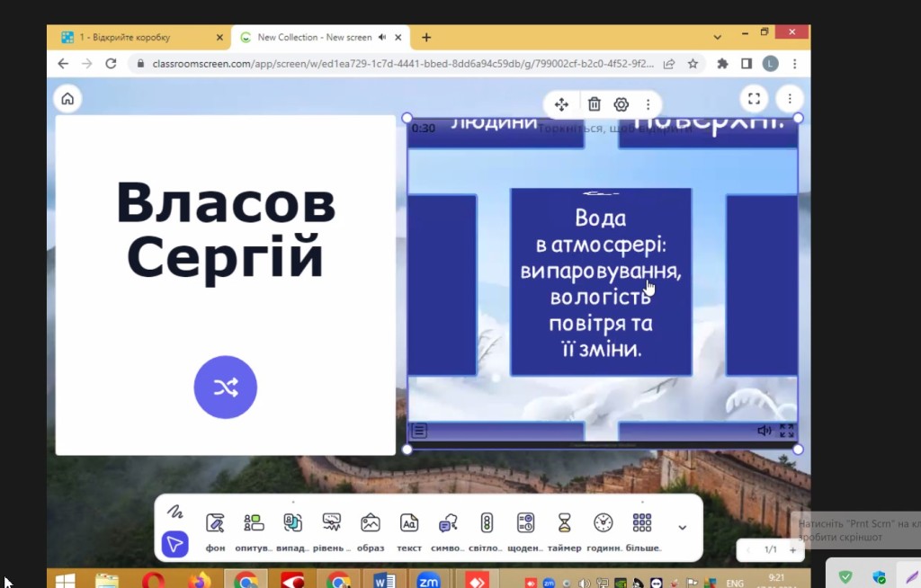This screenshot has width=921, height=588.
Task: Click the "Вода в атмосфері" card
Action: coord(601,281)
